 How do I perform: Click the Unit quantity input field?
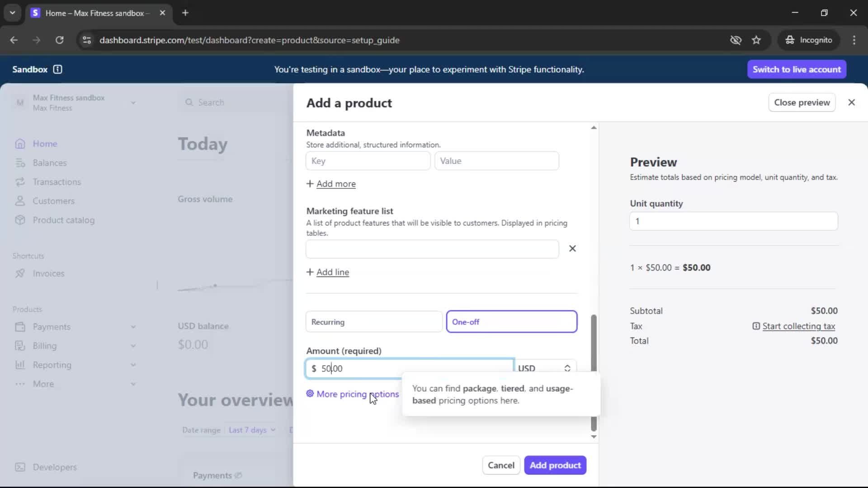[733, 221]
